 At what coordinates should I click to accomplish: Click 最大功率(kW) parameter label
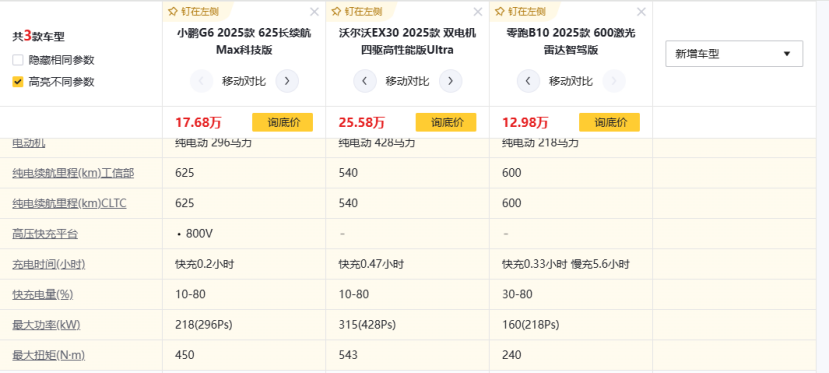point(47,324)
